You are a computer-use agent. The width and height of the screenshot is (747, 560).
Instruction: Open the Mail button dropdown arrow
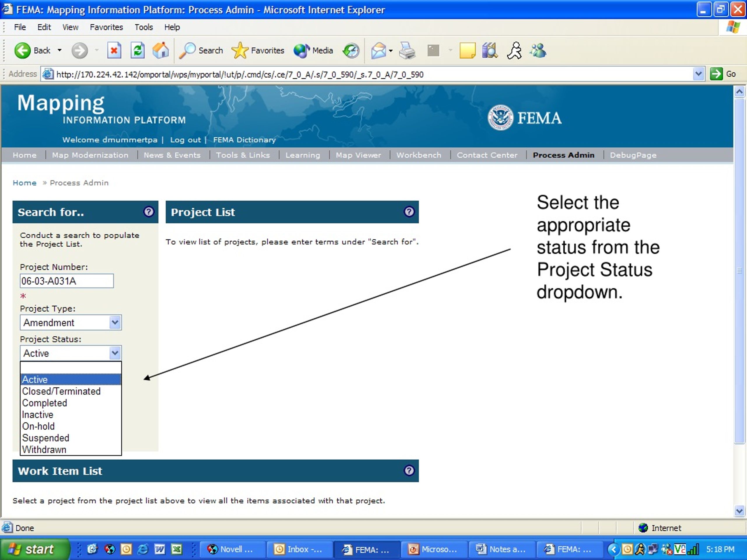391,51
